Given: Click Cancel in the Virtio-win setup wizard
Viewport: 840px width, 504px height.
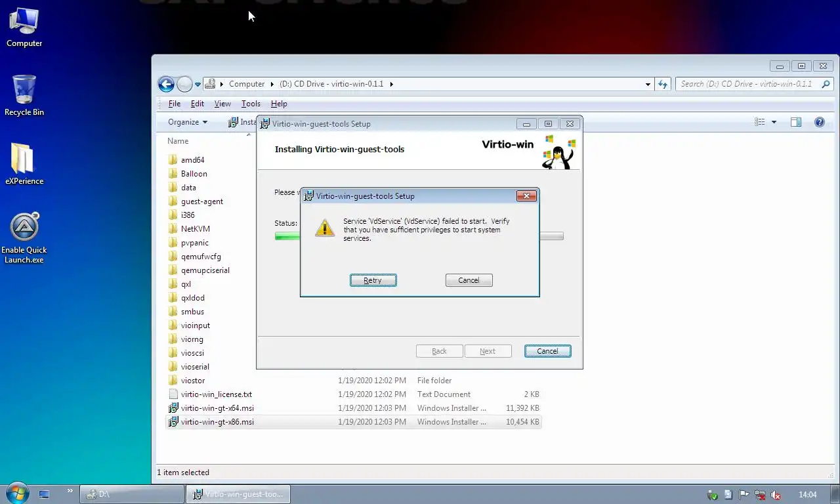Looking at the screenshot, I should pos(547,351).
